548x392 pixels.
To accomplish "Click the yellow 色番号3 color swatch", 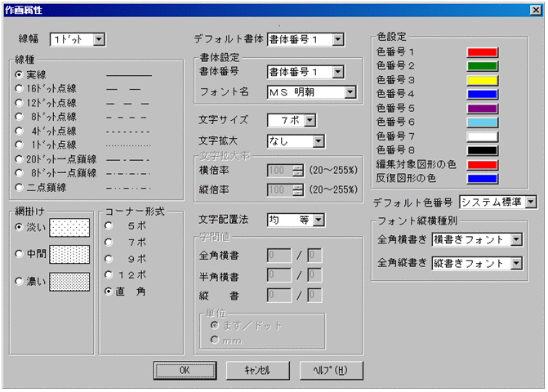I will click(483, 80).
